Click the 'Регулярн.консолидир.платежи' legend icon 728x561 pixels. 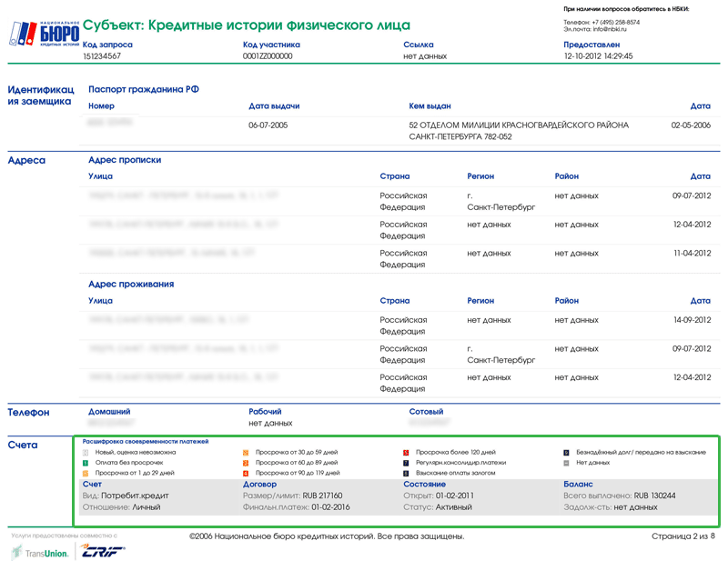tap(406, 463)
